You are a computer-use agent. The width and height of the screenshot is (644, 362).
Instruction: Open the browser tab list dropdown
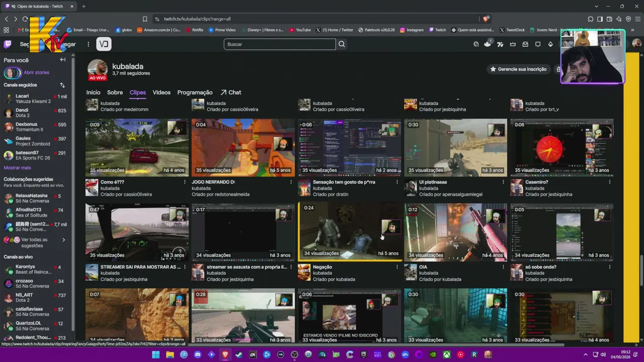coord(596,6)
